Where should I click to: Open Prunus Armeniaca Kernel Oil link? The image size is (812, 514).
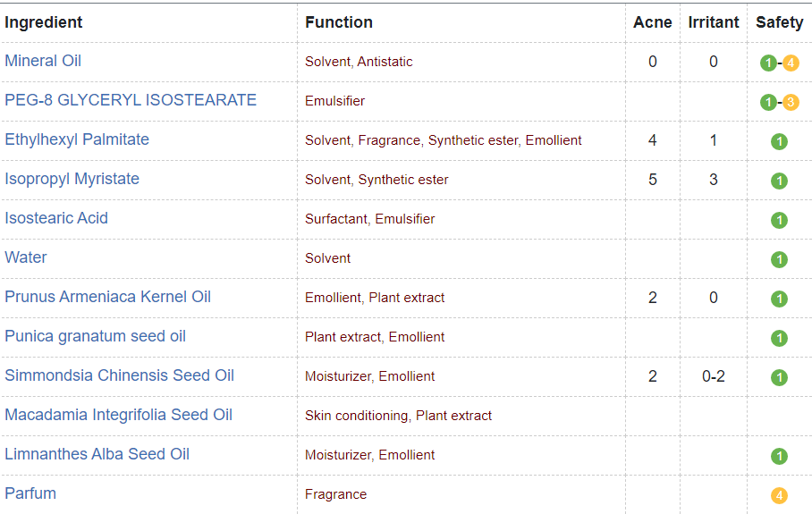107,297
